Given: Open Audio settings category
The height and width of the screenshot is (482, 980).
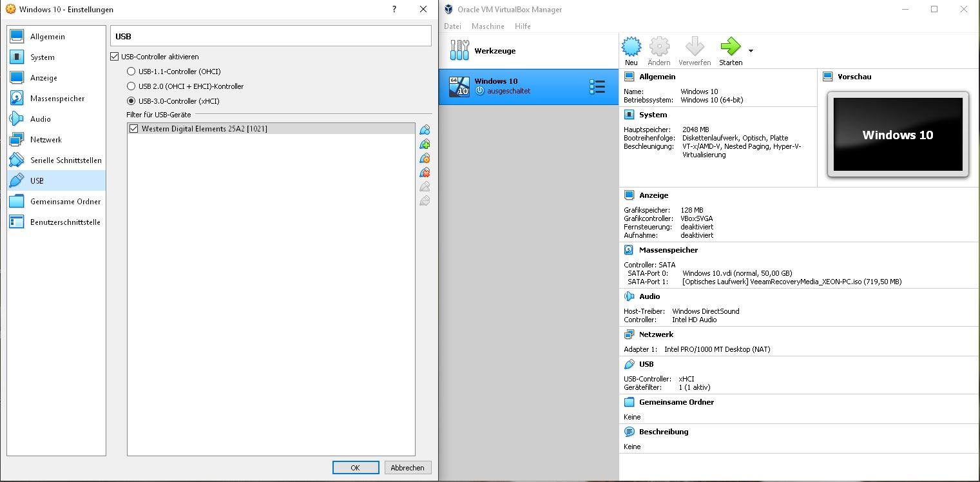Looking at the screenshot, I should pyautogui.click(x=57, y=119).
